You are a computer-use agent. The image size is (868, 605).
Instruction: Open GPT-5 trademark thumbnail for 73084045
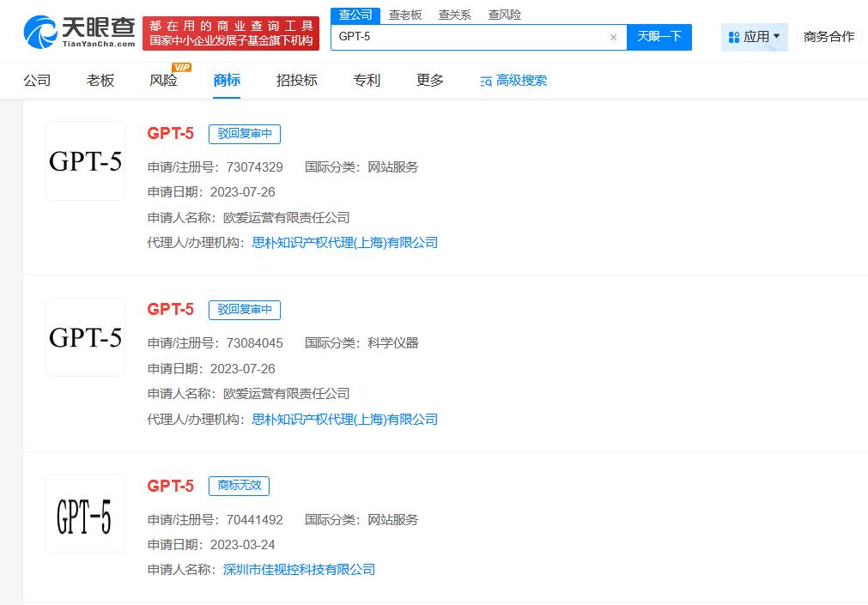click(85, 337)
